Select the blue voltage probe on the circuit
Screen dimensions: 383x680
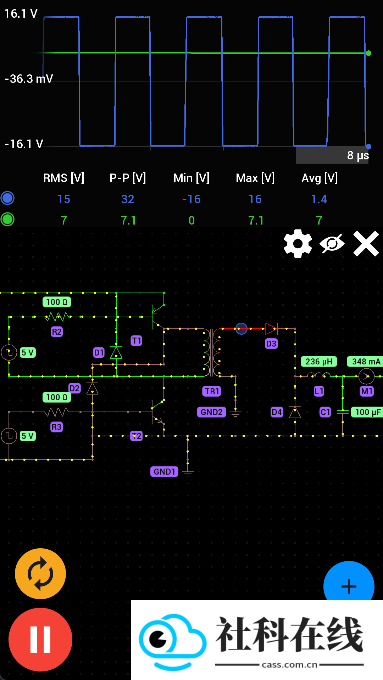tap(242, 329)
